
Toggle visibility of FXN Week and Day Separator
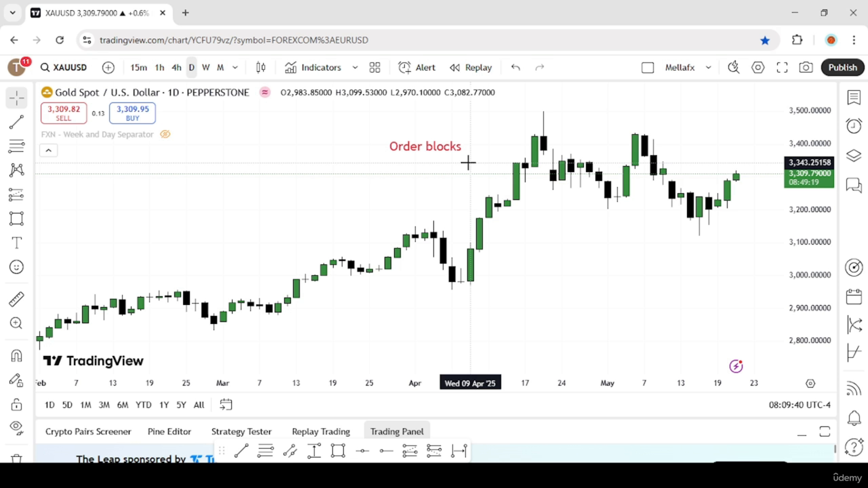[165, 134]
